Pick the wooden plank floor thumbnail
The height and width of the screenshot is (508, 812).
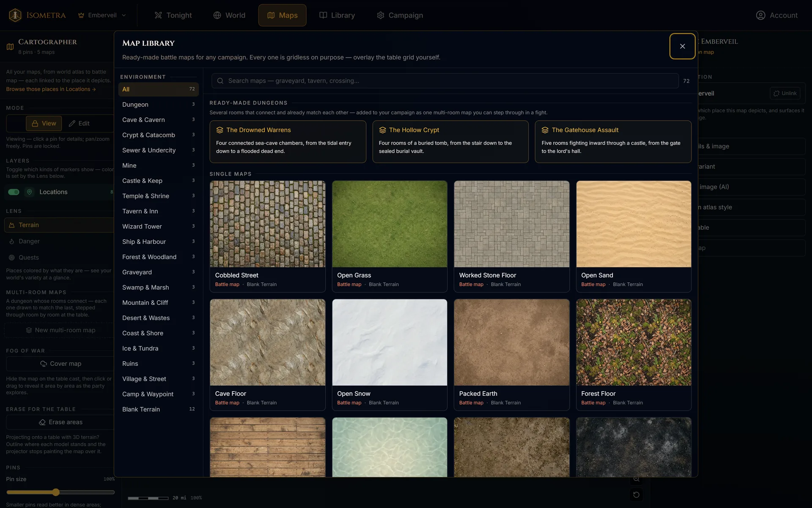pos(268,447)
